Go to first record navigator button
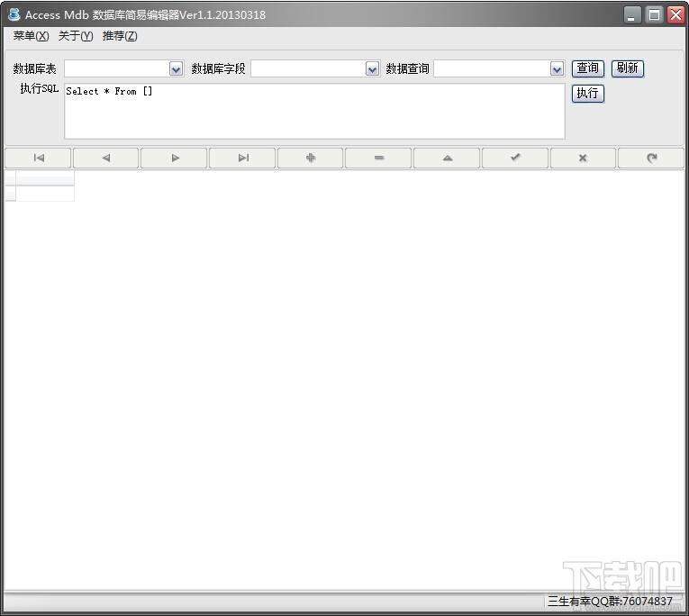 pyautogui.click(x=38, y=159)
